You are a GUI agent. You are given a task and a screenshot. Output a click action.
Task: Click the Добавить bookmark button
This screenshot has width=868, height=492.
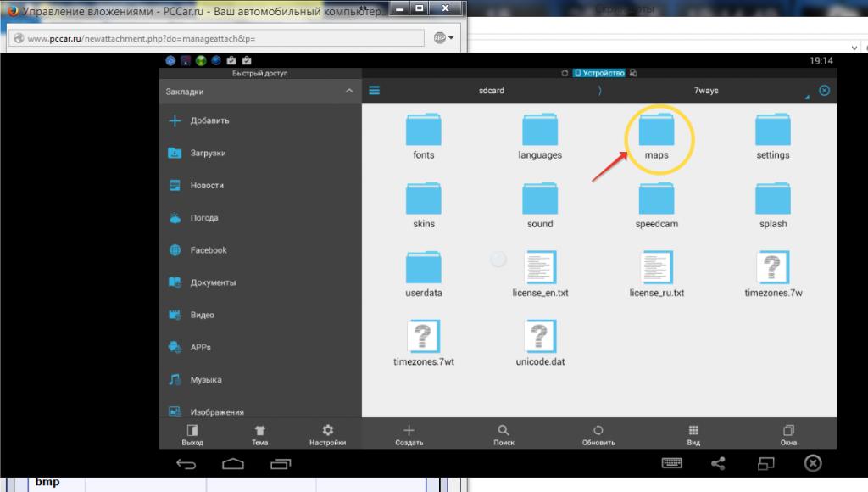coord(209,120)
